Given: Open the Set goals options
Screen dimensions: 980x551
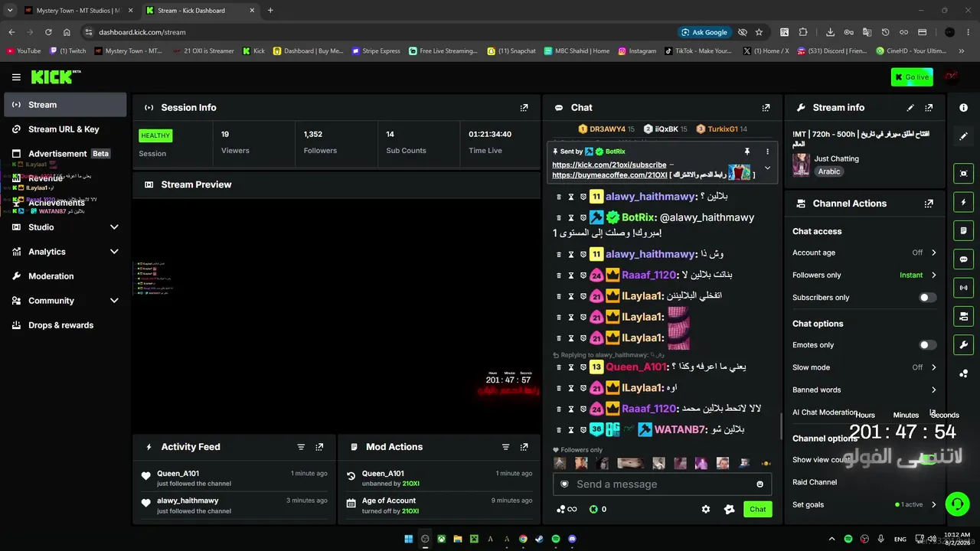Looking at the screenshot, I should pyautogui.click(x=864, y=504).
